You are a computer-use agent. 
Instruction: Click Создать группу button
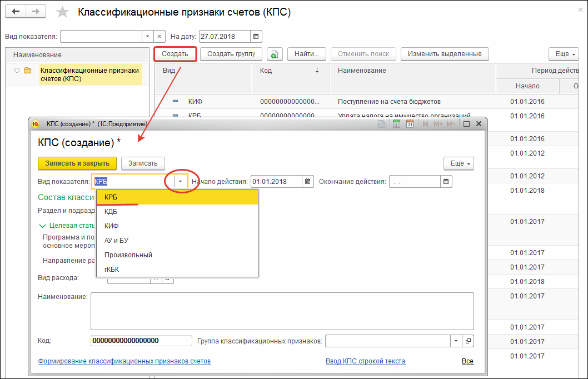click(231, 54)
